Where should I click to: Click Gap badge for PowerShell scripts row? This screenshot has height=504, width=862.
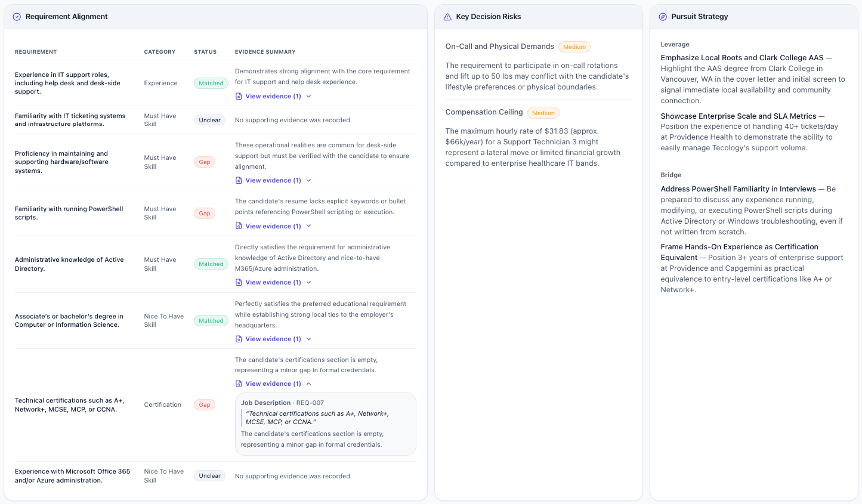point(205,213)
